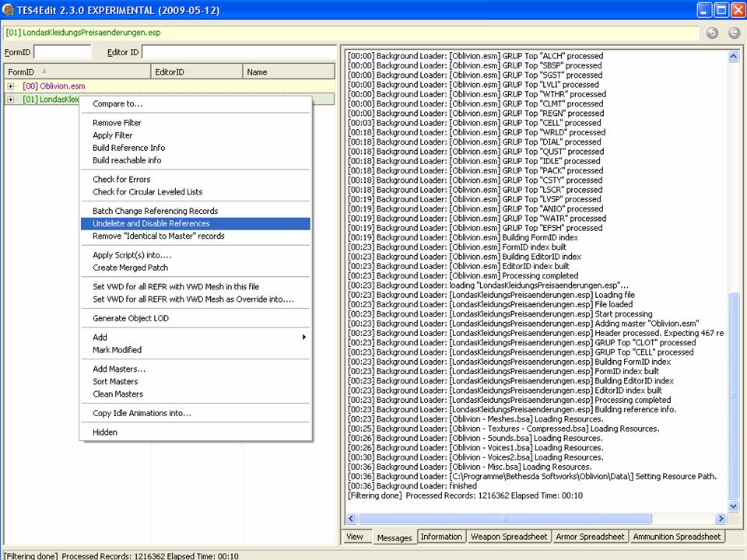
Task: Switch to the View tab
Action: [355, 537]
